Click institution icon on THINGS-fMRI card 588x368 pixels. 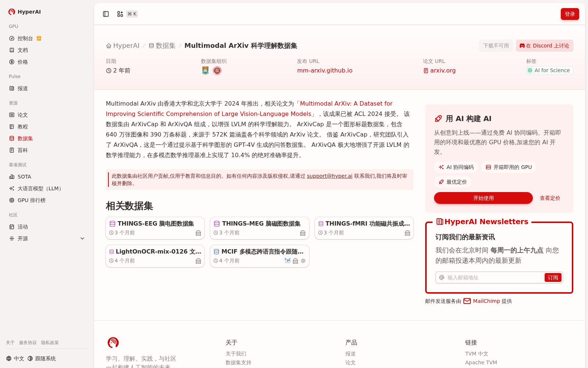click(408, 233)
